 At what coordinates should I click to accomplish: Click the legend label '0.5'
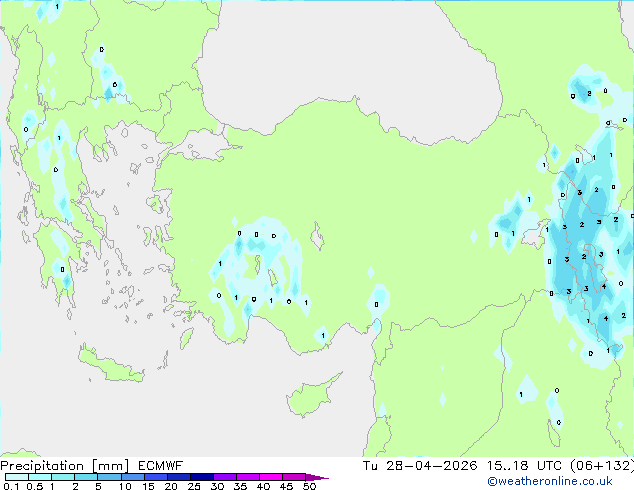pyautogui.click(x=34, y=486)
